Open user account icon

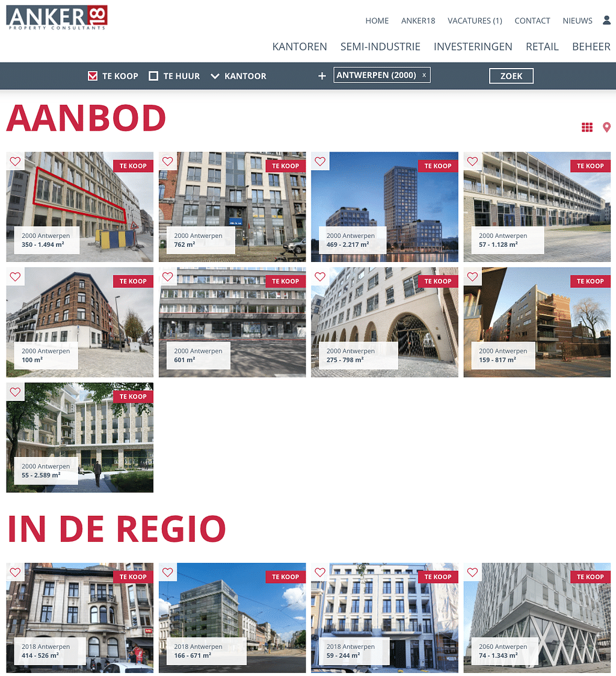click(606, 20)
